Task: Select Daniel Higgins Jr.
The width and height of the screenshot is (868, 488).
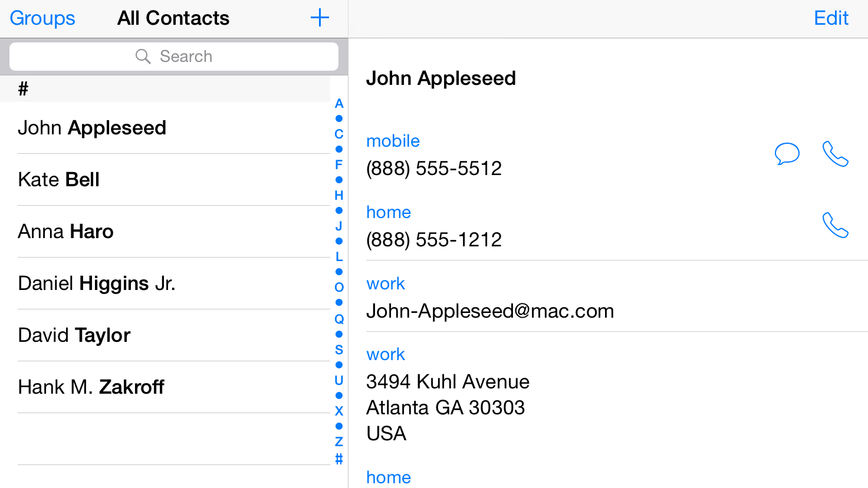Action: coord(97,283)
